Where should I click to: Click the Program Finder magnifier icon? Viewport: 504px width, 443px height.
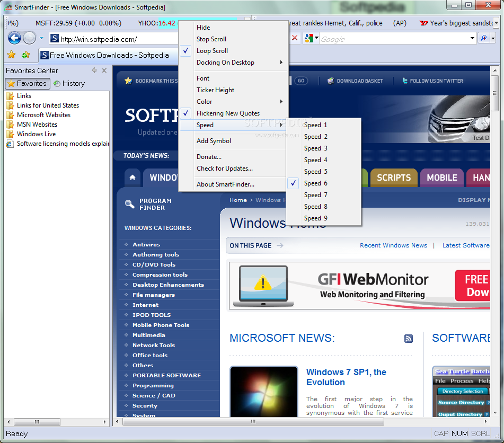click(129, 204)
